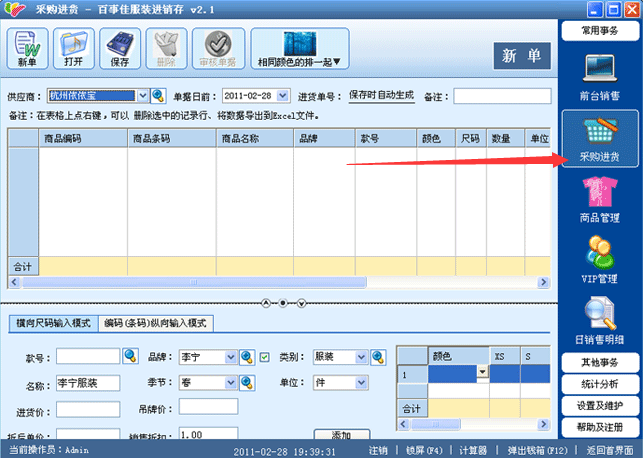
Task: Click the 商品名称 column header
Action: (x=255, y=139)
